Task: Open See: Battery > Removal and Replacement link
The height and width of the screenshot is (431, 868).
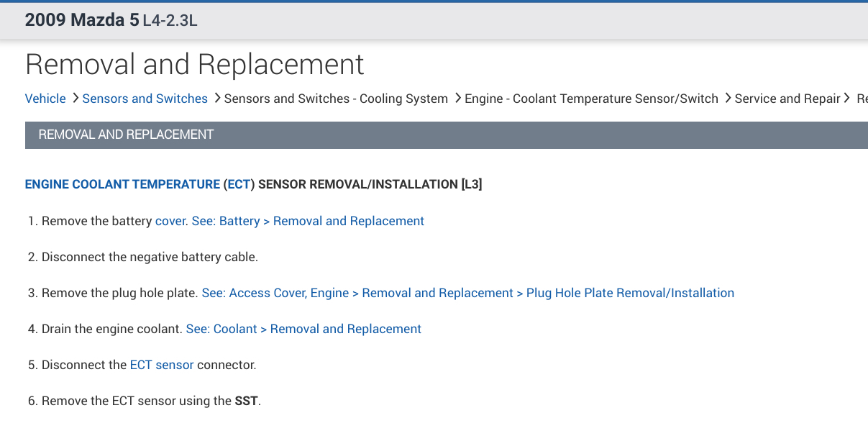Action: point(308,221)
